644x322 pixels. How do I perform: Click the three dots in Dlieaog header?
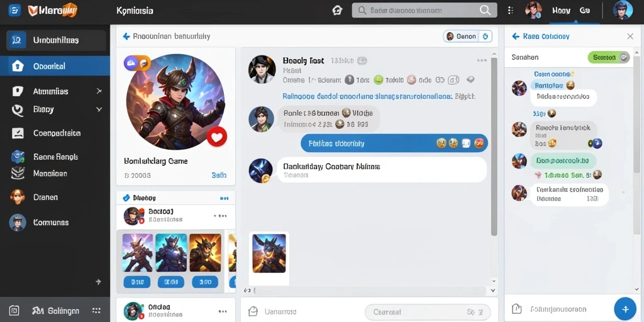click(x=225, y=198)
